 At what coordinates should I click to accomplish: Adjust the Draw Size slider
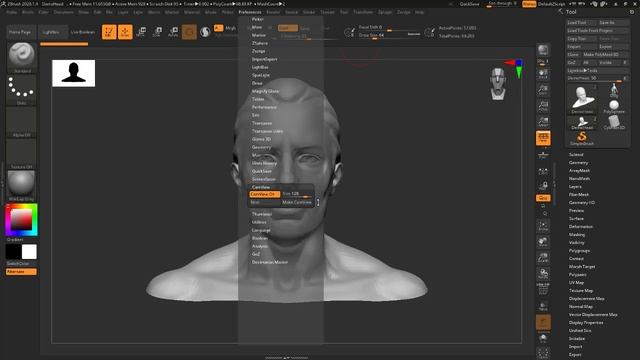[x=389, y=35]
